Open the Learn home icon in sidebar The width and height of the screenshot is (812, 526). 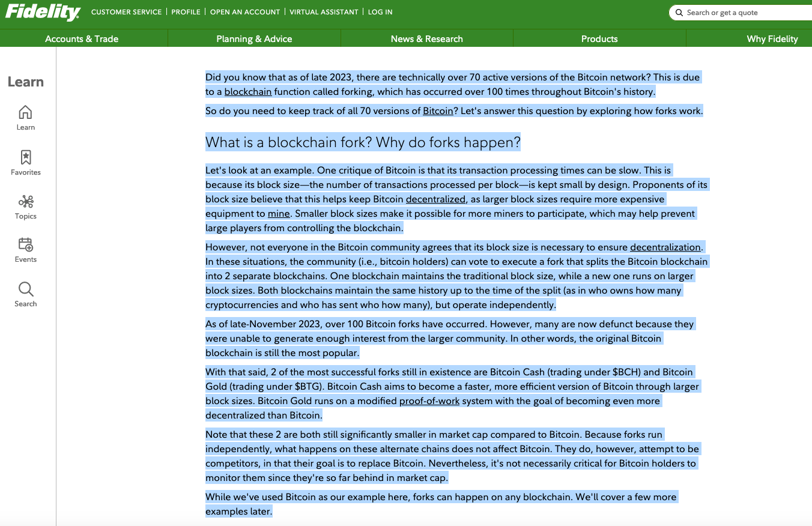pos(25,112)
